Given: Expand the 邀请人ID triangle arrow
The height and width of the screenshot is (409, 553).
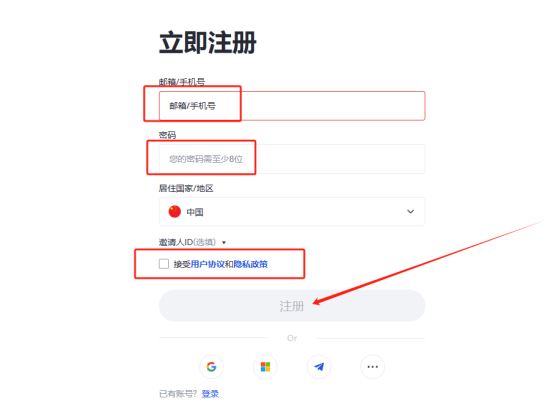Looking at the screenshot, I should point(224,243).
